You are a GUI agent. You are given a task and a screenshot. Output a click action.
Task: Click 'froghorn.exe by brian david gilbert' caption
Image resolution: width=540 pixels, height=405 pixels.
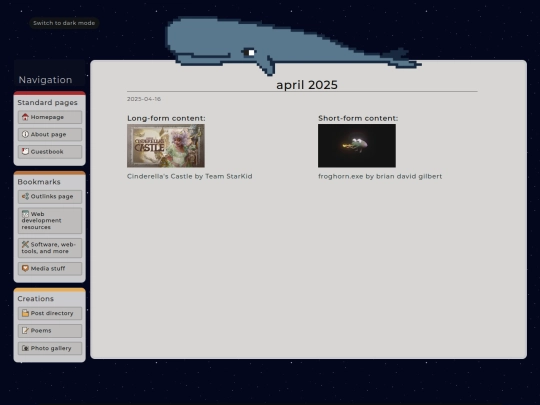tap(380, 176)
